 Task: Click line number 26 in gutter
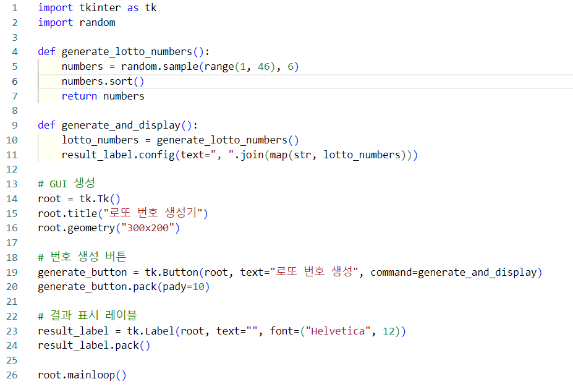[x=12, y=375]
